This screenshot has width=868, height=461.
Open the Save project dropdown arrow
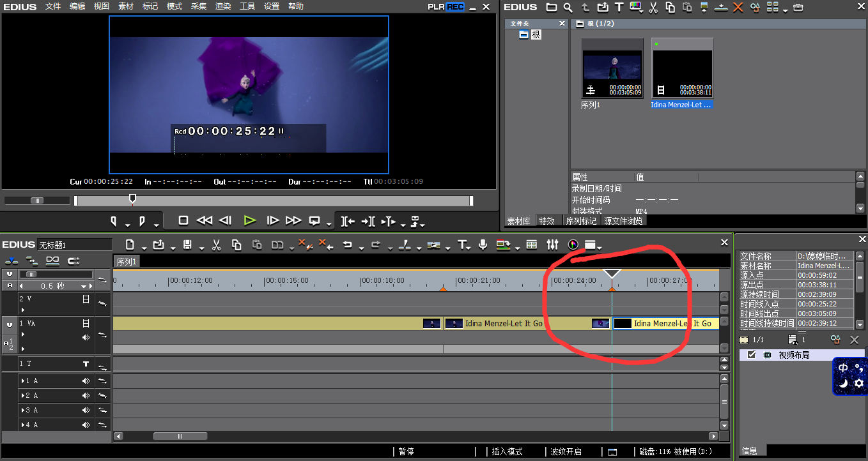point(201,247)
